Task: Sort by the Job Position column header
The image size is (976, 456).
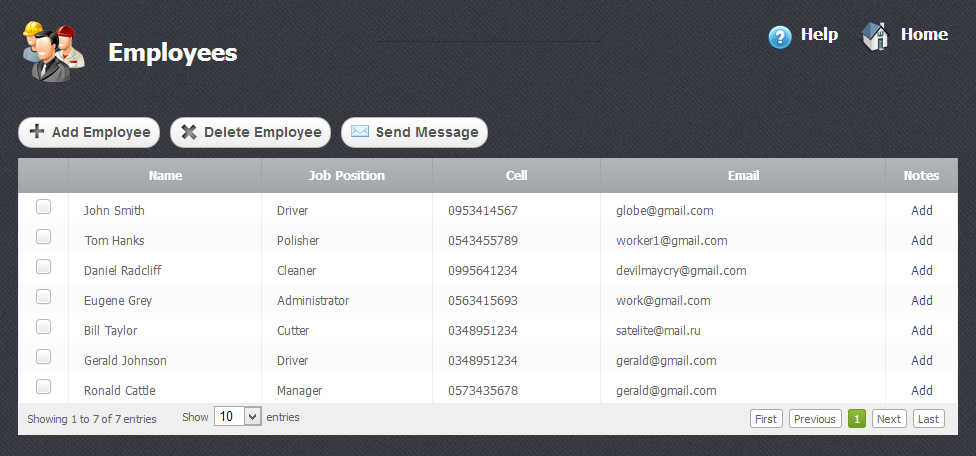Action: click(346, 176)
